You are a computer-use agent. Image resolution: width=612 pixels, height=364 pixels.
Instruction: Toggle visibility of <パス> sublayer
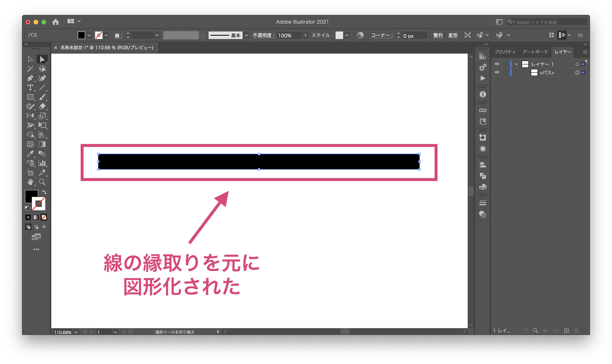[497, 72]
